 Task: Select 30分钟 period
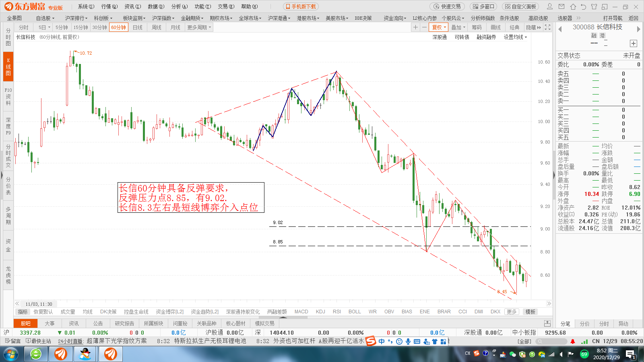99,27
